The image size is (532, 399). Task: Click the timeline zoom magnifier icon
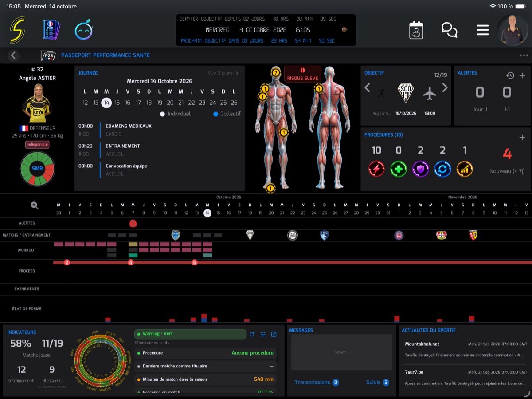[35, 205]
